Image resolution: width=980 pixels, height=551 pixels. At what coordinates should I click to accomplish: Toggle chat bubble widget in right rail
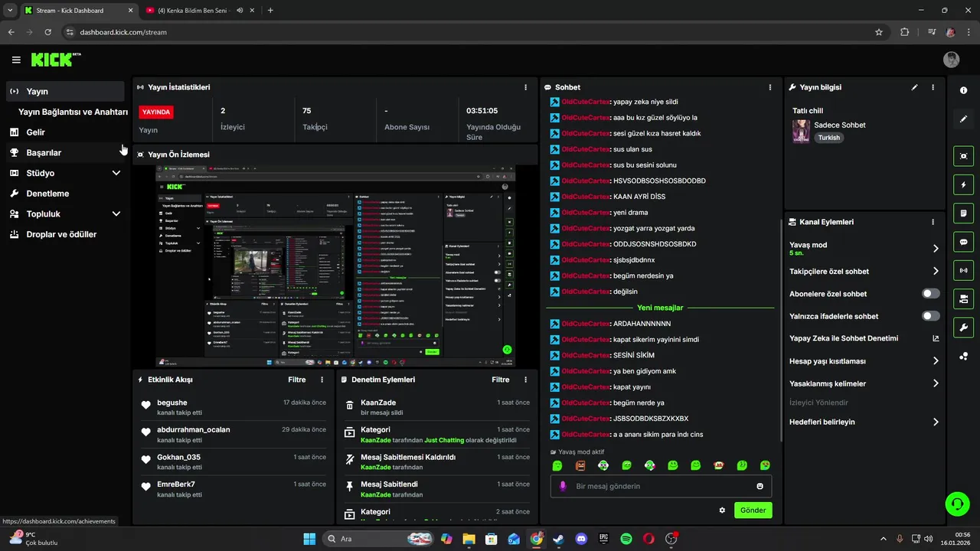point(963,242)
